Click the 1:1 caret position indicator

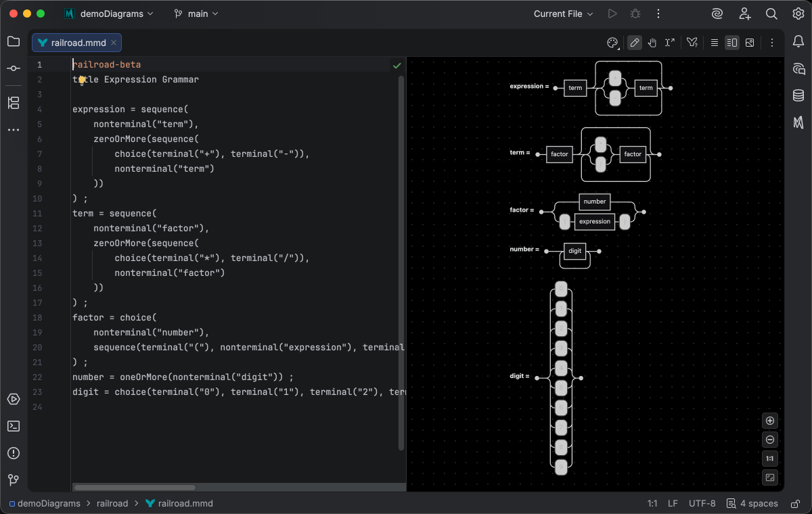[652, 503]
